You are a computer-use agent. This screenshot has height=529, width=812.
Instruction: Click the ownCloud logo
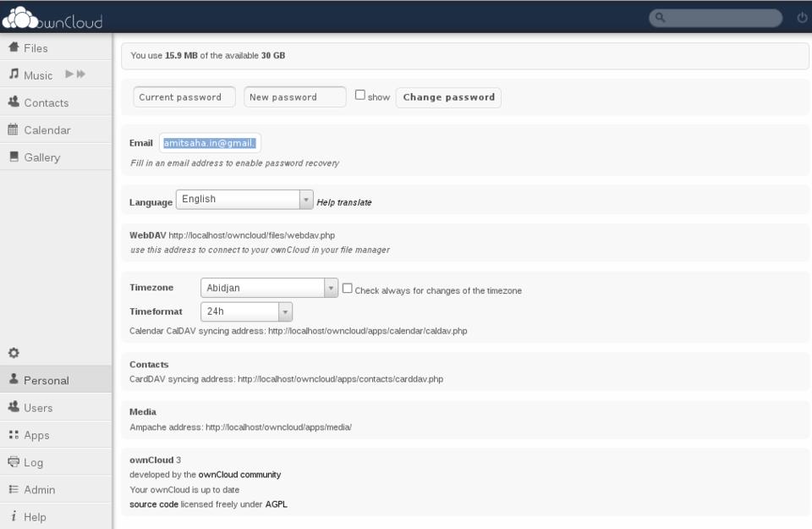point(52,18)
